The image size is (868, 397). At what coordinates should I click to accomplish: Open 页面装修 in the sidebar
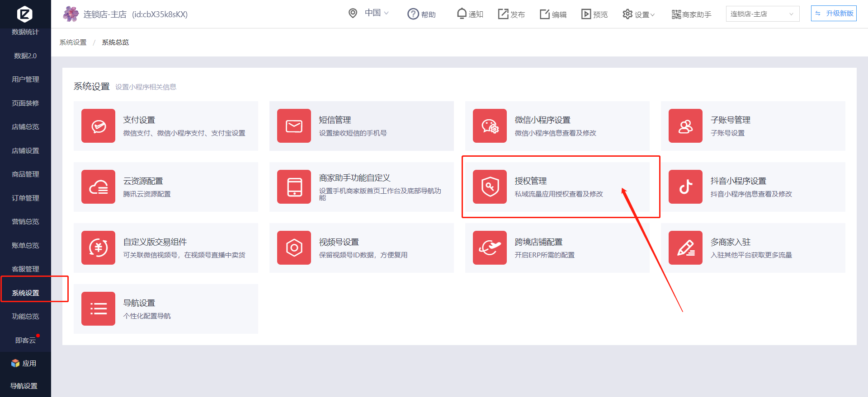[25, 103]
